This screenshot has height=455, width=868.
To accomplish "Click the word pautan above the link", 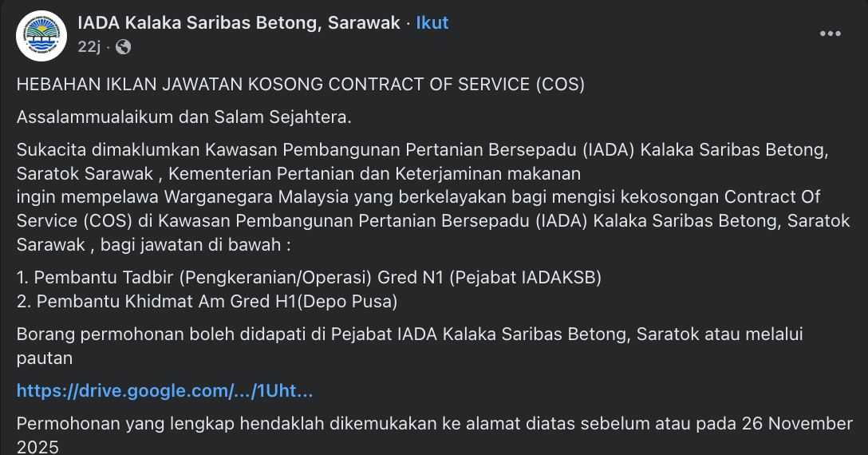I will [x=45, y=358].
